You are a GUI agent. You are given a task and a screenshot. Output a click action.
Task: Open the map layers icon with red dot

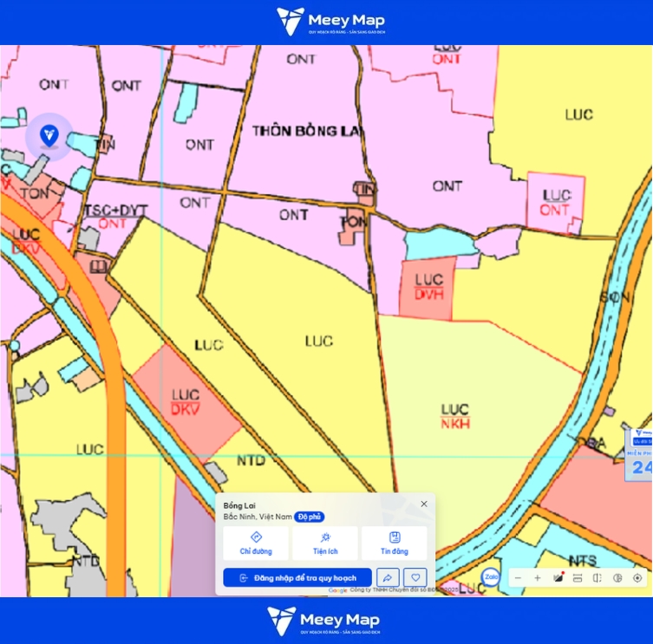pyautogui.click(x=558, y=578)
